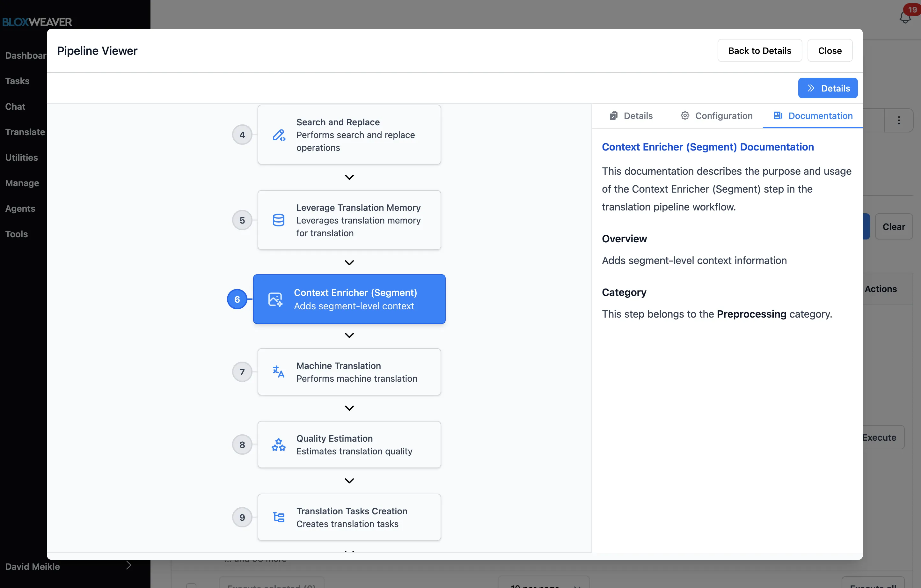The image size is (921, 588).
Task: Switch to the Details tab
Action: (x=631, y=116)
